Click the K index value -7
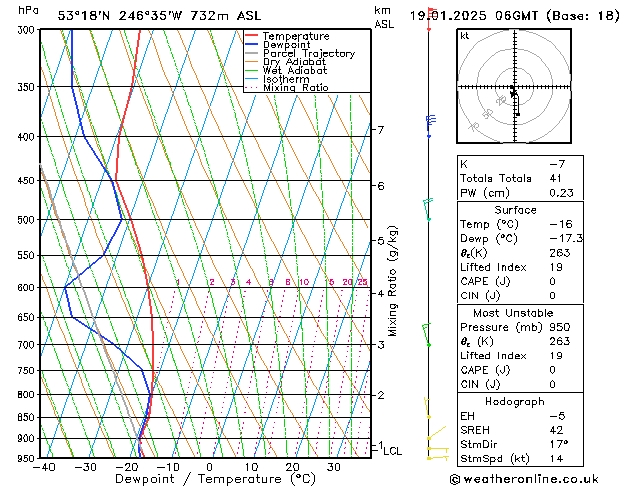The width and height of the screenshot is (629, 486). pyautogui.click(x=557, y=164)
